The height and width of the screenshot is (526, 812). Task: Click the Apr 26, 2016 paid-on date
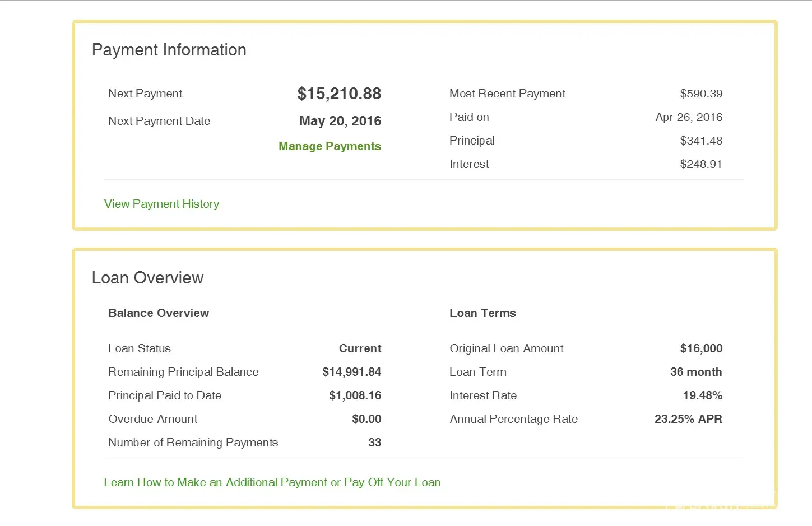point(688,117)
